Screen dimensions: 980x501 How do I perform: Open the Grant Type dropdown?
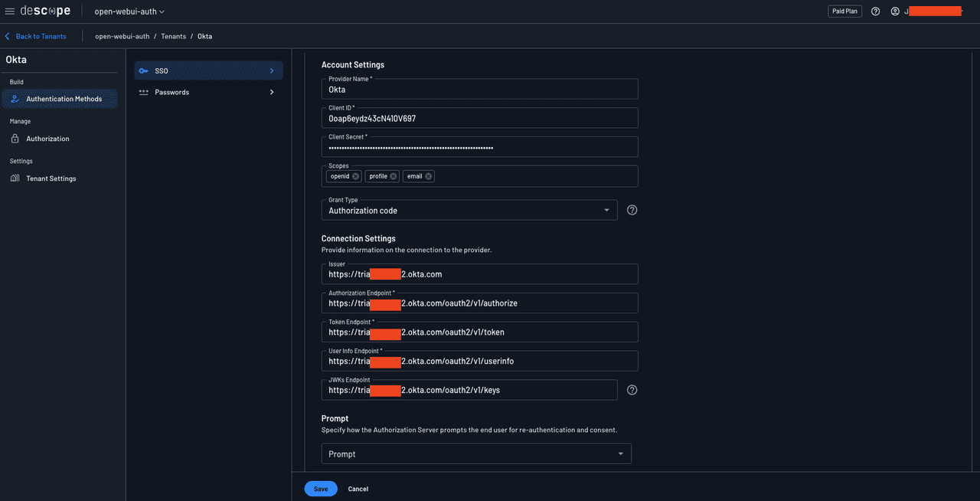tap(469, 210)
